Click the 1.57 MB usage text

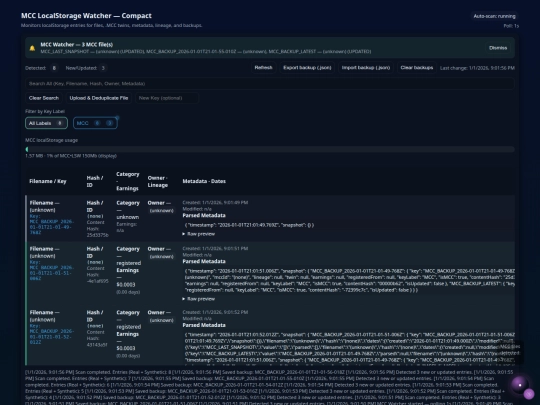click(x=71, y=156)
